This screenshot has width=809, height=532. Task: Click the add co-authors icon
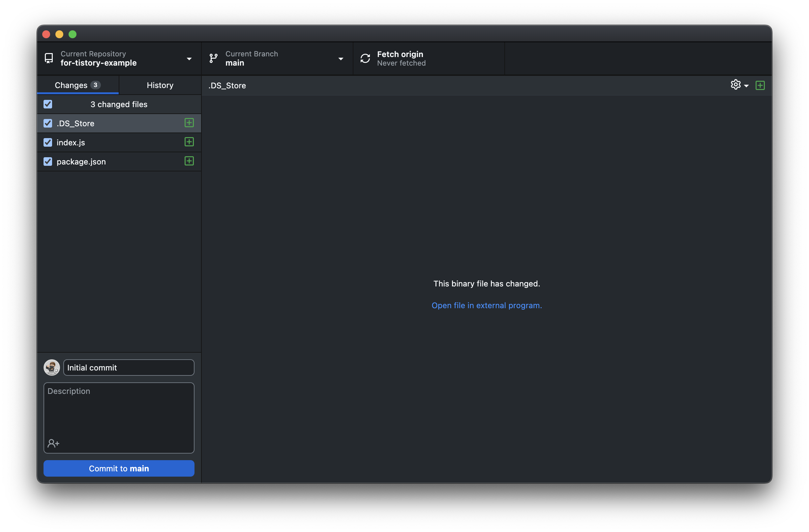click(53, 443)
